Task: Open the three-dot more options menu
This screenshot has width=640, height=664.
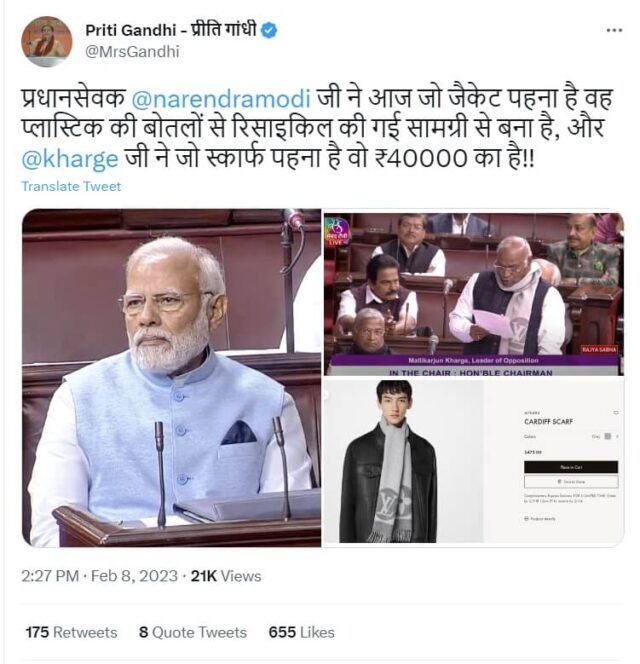Action: pyautogui.click(x=614, y=30)
